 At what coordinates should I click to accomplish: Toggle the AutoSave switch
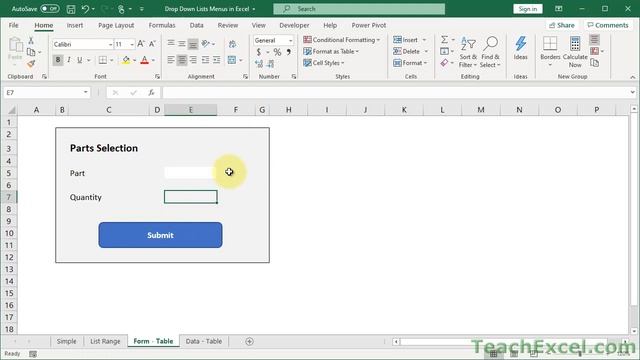pyautogui.click(x=50, y=9)
